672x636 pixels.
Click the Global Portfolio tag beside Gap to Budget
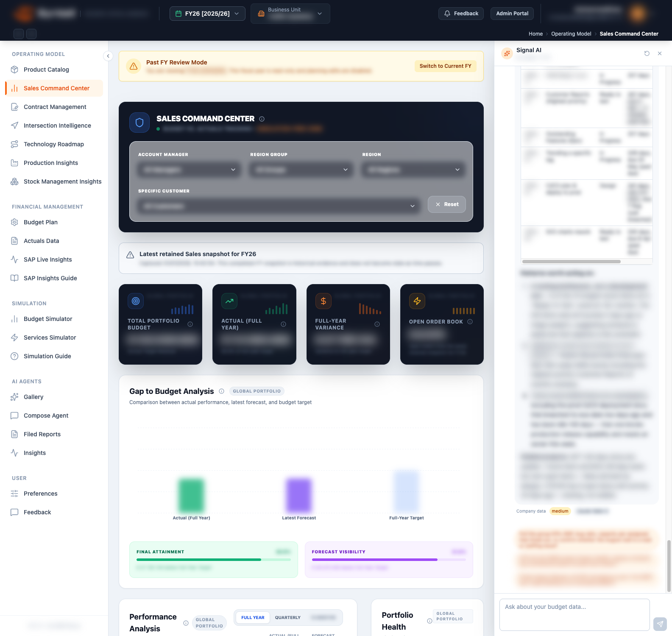(257, 391)
